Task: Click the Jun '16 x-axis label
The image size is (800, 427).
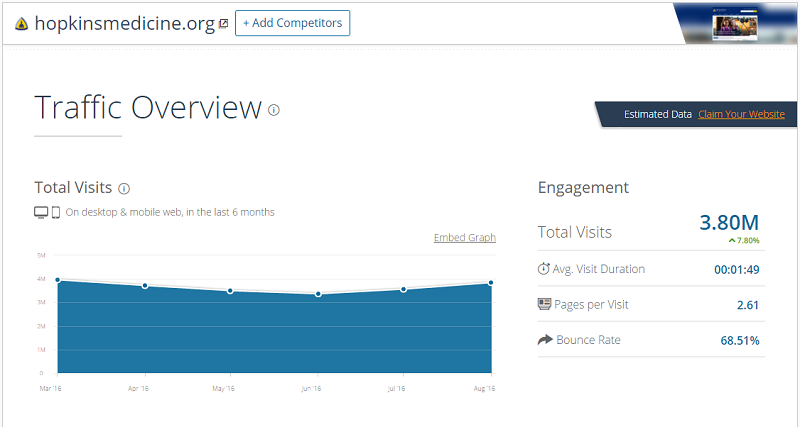Action: coord(311,389)
